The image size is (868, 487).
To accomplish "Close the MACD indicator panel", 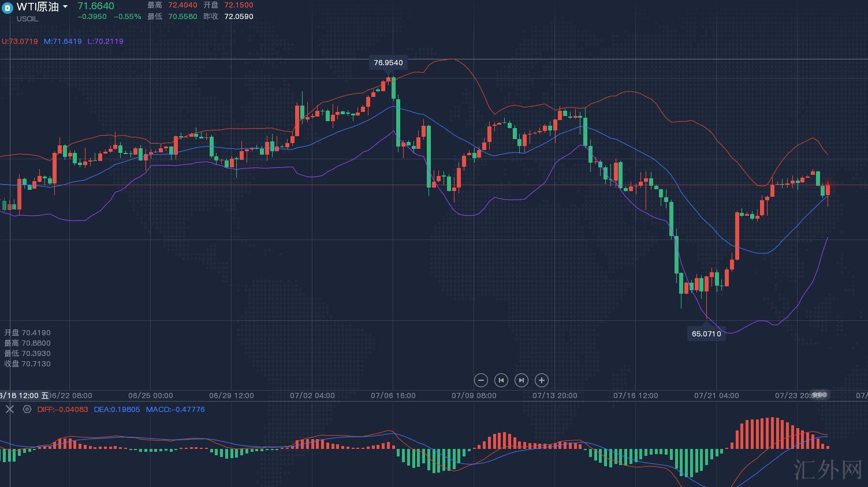I will coord(9,409).
